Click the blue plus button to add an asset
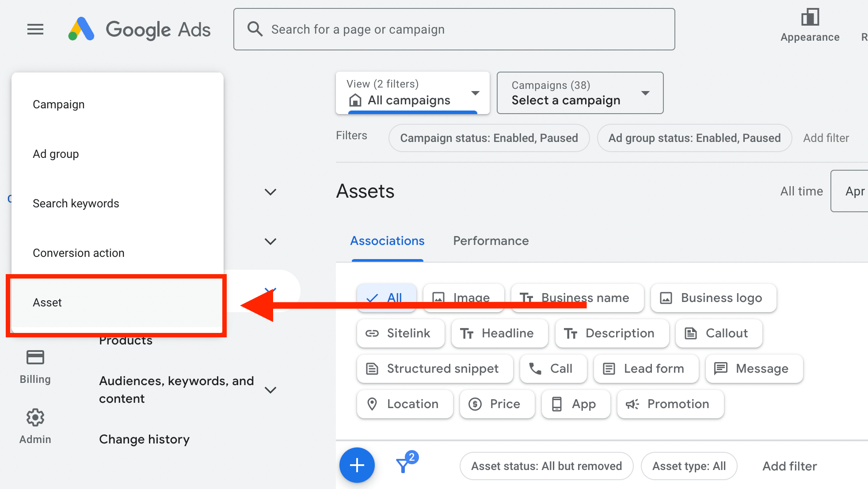Viewport: 868px width, 489px height. (357, 465)
